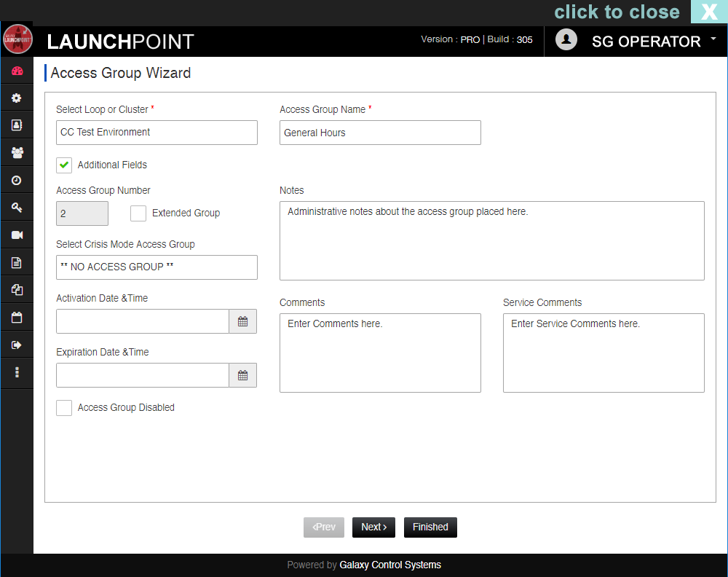Select the video camera sidebar icon

point(16,234)
